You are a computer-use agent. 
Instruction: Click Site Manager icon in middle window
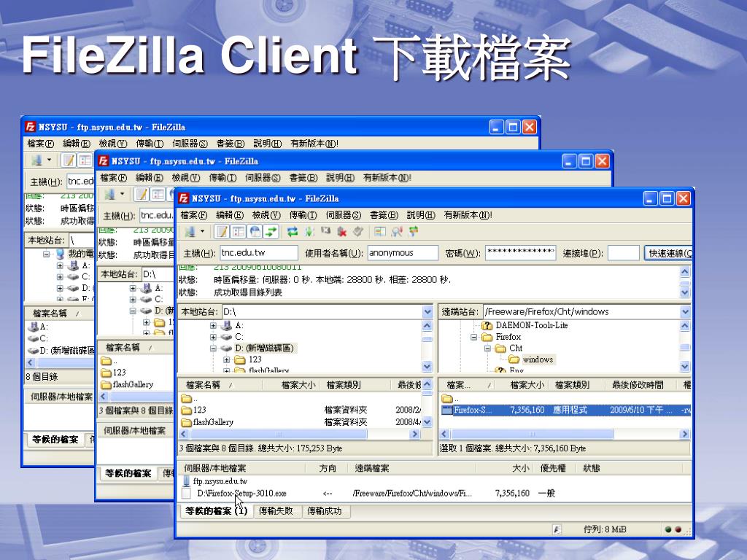pyautogui.click(x=109, y=194)
